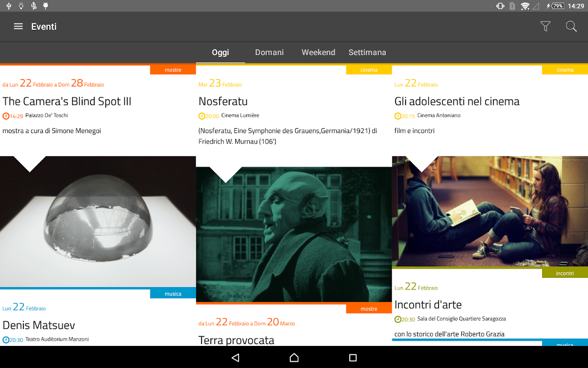Tap the 'Mar 23 Febbraio' date
Viewport: 588px width, 368px height.
(x=220, y=83)
